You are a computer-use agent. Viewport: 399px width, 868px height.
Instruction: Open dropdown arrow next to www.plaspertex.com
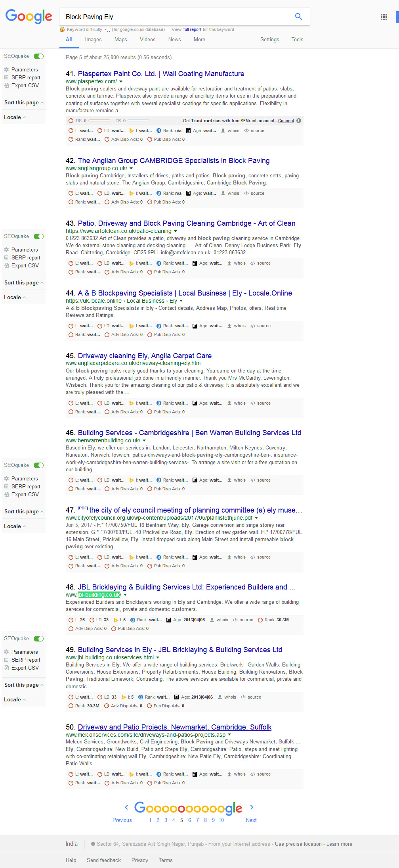(121, 82)
